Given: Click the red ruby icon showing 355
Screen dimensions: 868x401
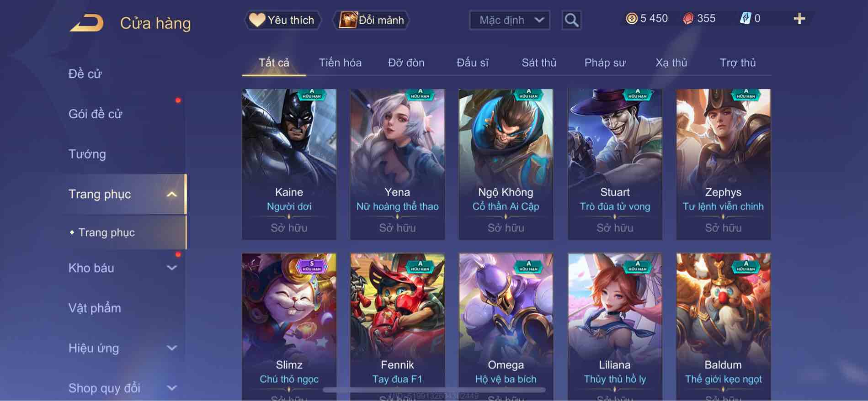Looking at the screenshot, I should pyautogui.click(x=688, y=18).
